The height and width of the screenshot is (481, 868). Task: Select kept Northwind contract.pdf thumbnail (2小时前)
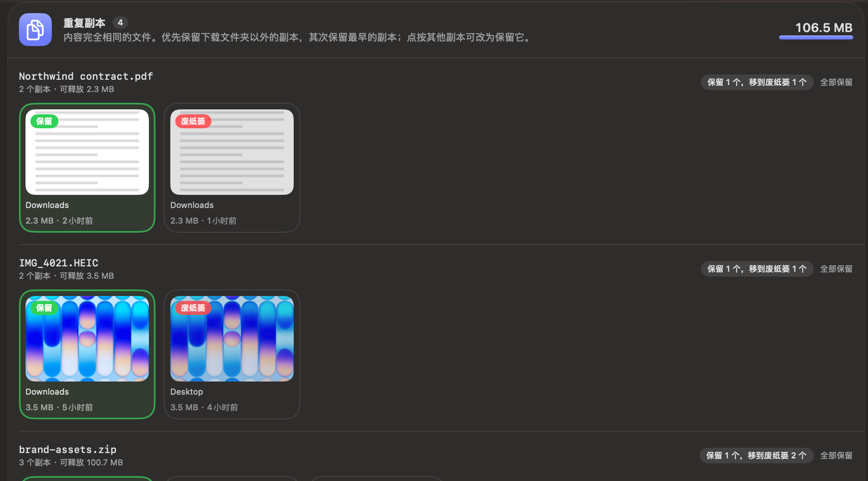coord(87,152)
